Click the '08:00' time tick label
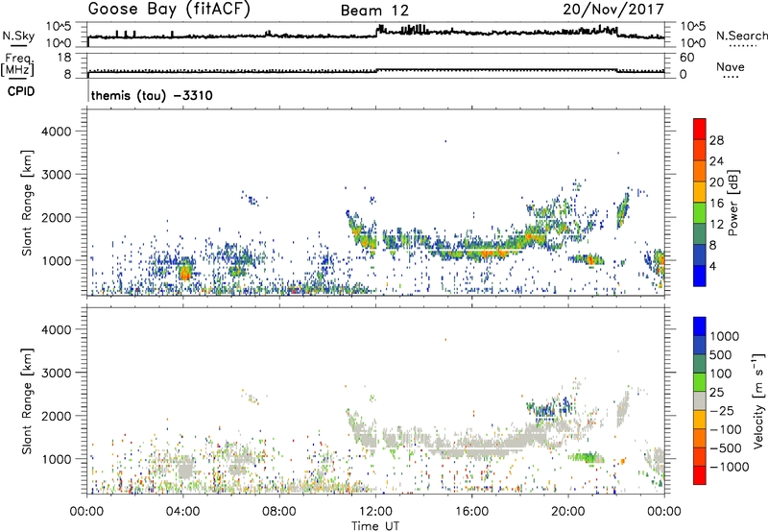The height and width of the screenshot is (532, 768). tap(279, 512)
